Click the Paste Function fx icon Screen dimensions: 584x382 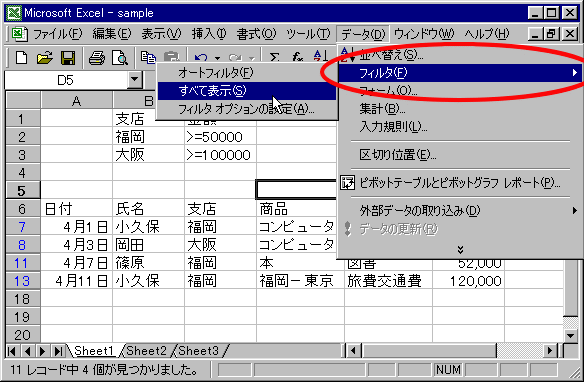(x=297, y=57)
